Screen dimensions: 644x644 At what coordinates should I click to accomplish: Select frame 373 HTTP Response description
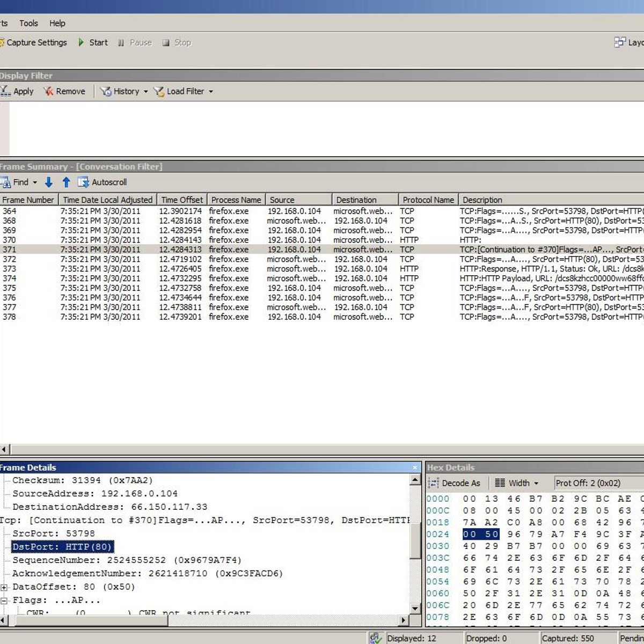click(552, 269)
